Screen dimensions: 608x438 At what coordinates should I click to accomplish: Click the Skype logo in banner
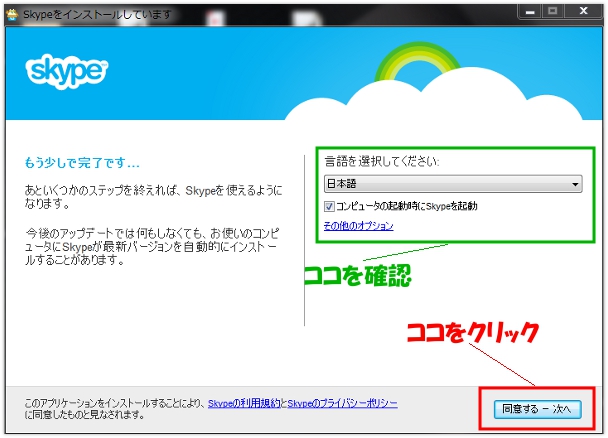[67, 71]
